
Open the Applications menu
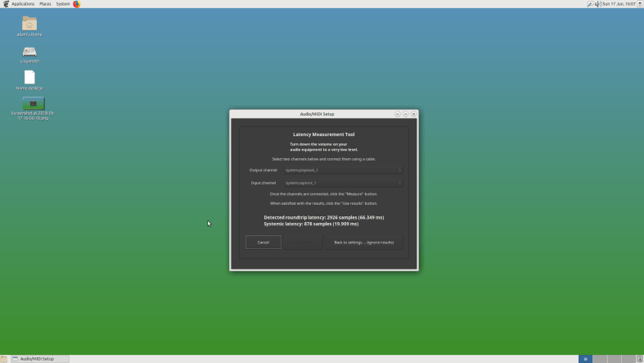click(x=23, y=4)
